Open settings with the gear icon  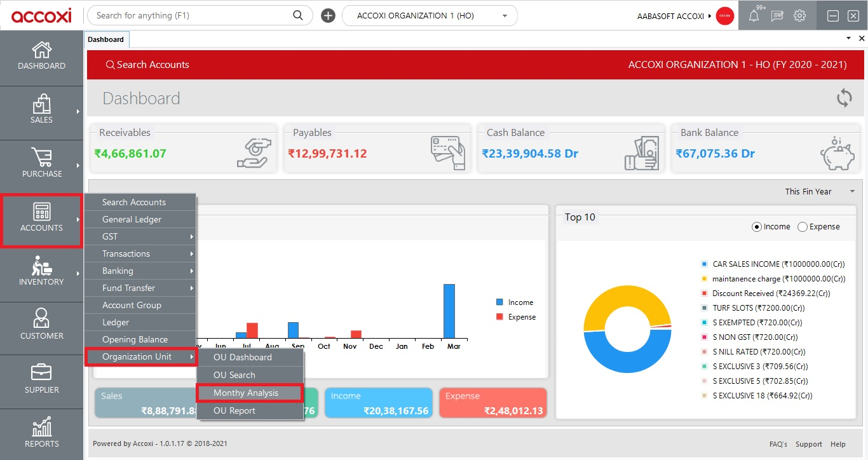pyautogui.click(x=799, y=15)
